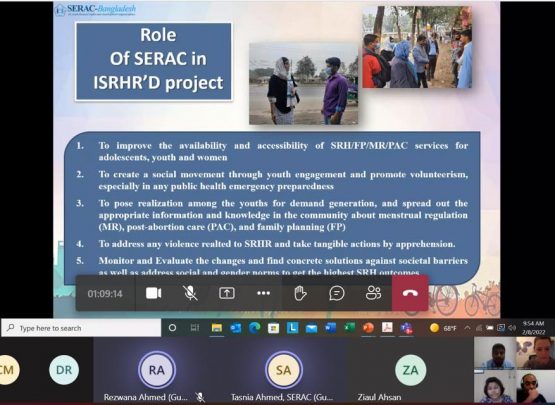This screenshot has width=555, height=405.
Task: Raise your hand in the meeting
Action: click(300, 293)
